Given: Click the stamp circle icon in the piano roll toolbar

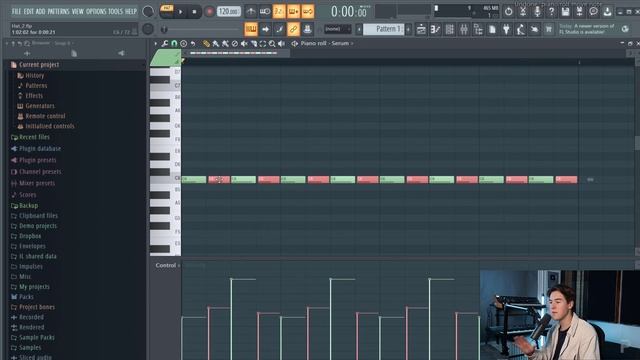Looking at the screenshot, I should [x=184, y=44].
